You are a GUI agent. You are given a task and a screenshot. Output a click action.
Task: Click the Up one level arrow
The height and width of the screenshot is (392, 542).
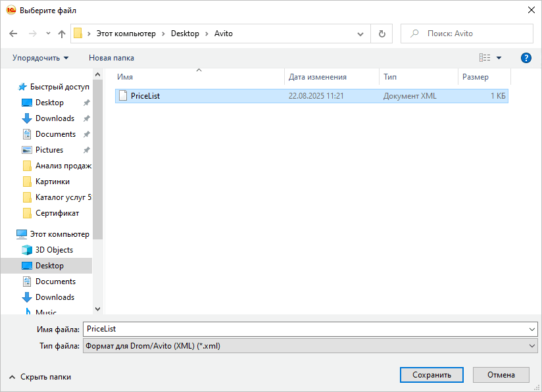click(62, 34)
